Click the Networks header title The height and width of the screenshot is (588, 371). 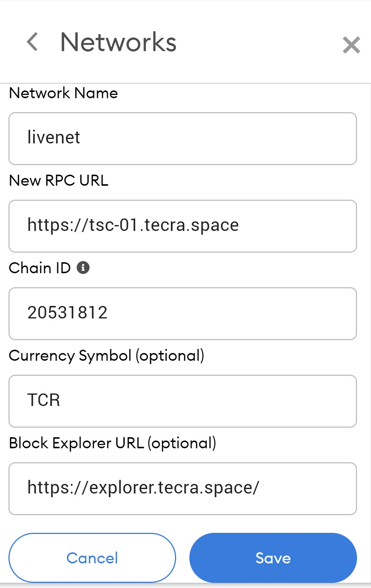[118, 42]
